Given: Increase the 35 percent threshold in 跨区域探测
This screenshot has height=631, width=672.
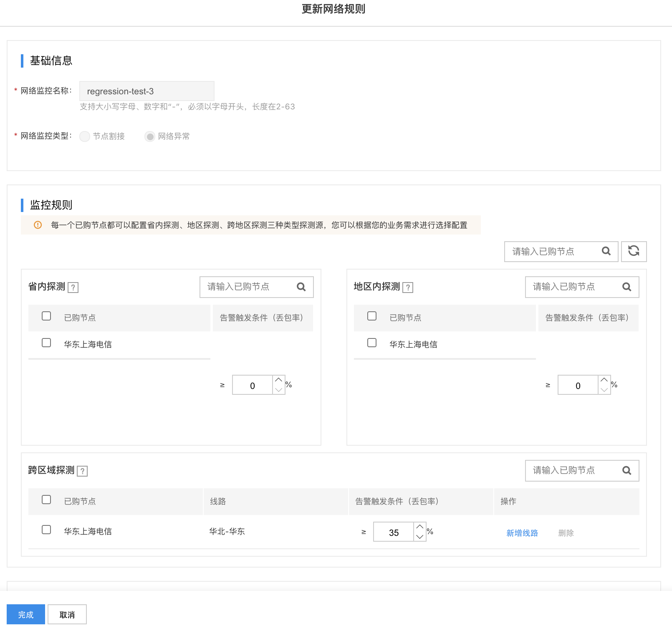Looking at the screenshot, I should (419, 527).
